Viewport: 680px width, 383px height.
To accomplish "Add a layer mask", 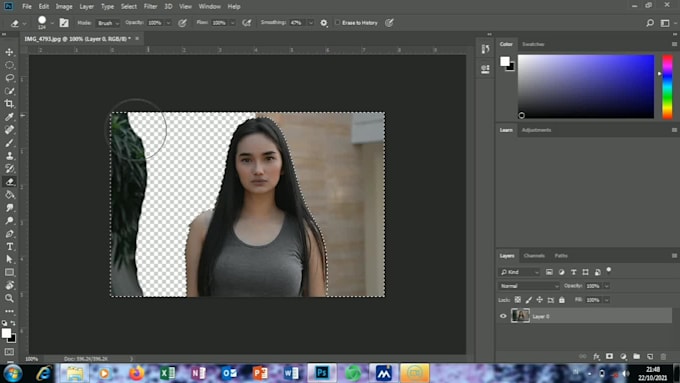I will click(609, 357).
